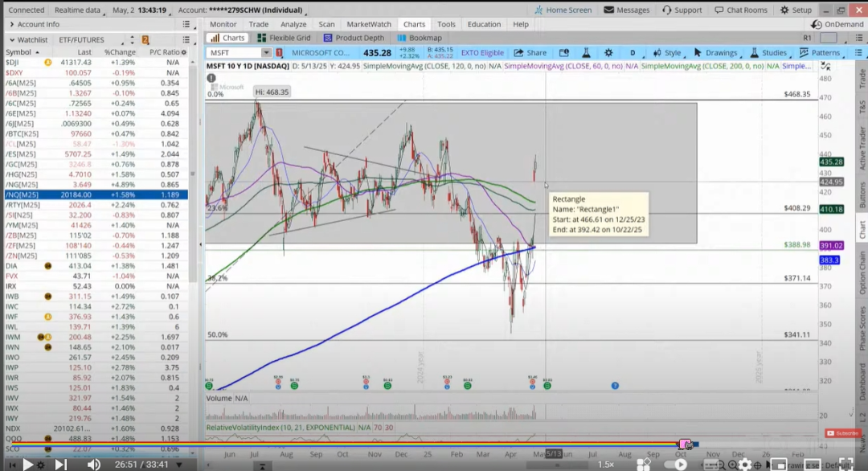Screen dimensions: 868x471
Task: Select the Product Depth subtab
Action: 354,38
